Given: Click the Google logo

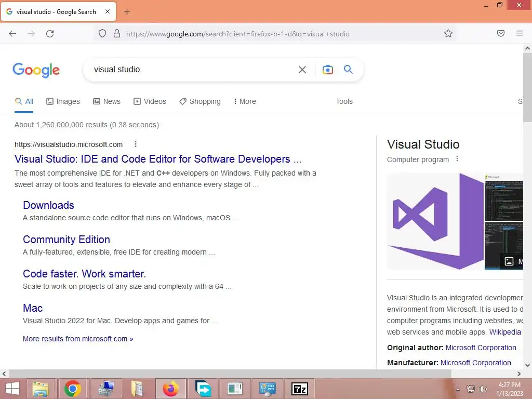Looking at the screenshot, I should point(36,70).
